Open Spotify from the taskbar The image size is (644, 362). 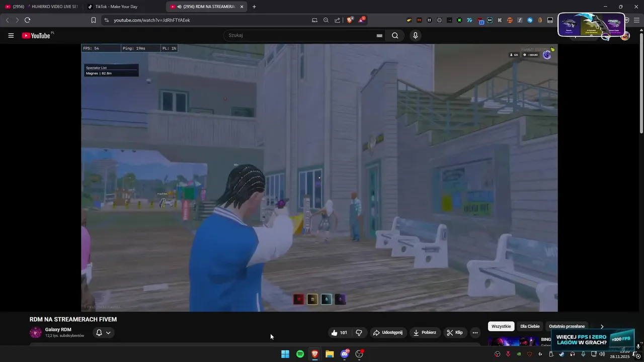coord(300,354)
